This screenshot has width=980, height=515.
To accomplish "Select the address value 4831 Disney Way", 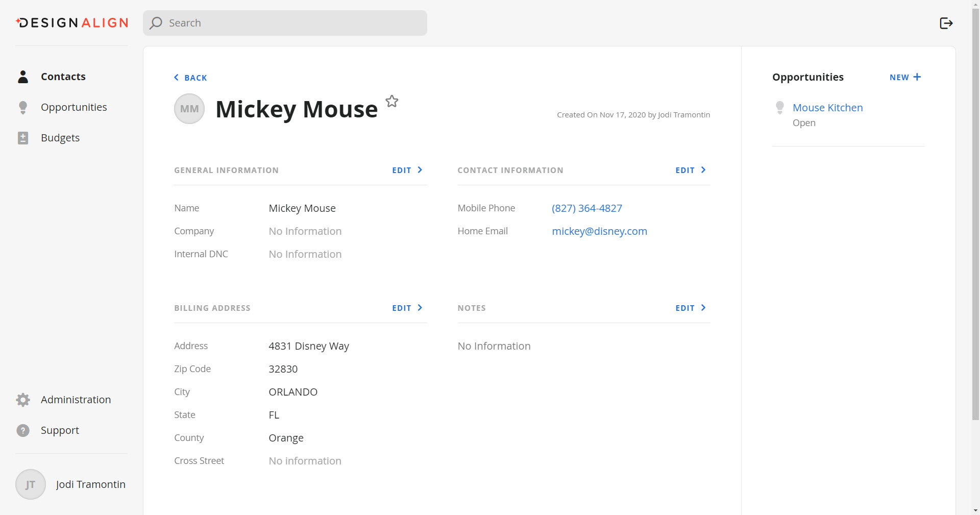I will point(309,346).
